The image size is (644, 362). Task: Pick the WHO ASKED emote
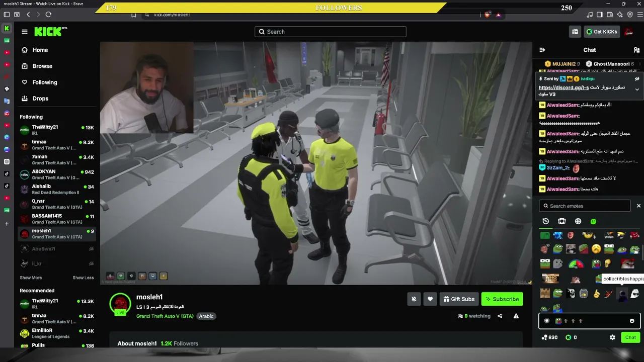click(550, 278)
